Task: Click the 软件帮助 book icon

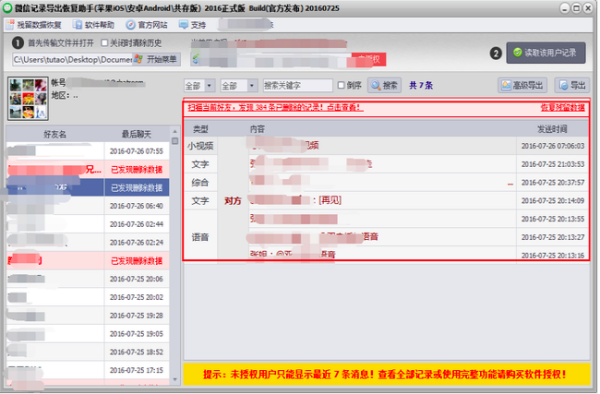Action: click(x=78, y=25)
